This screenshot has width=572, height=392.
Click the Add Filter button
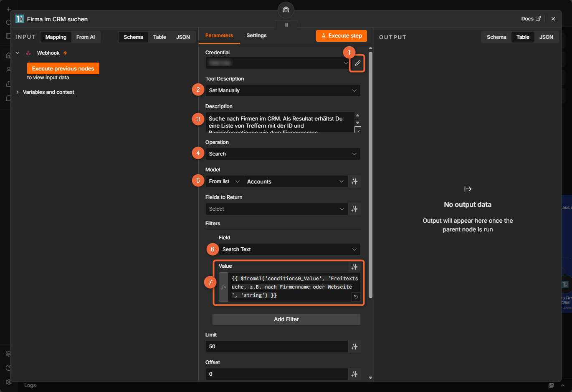(x=286, y=319)
